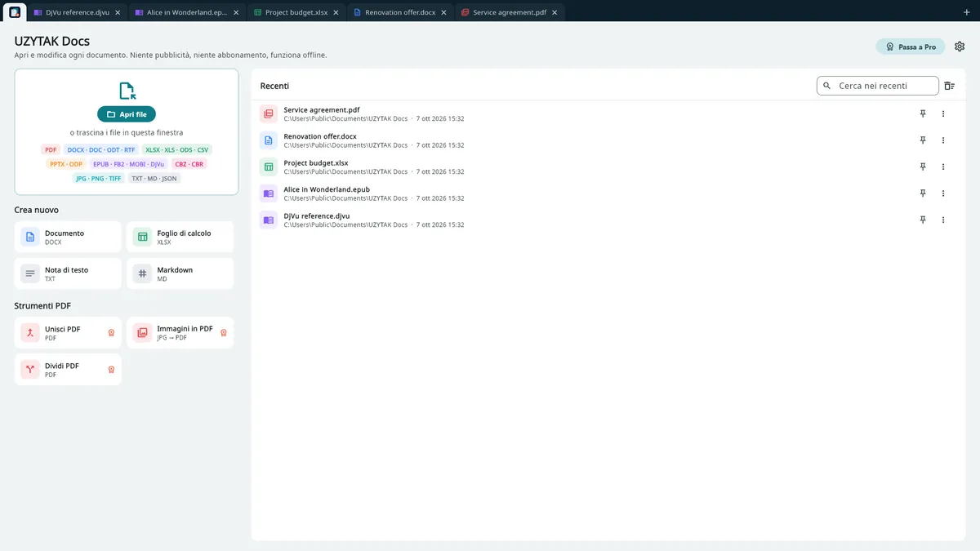The height and width of the screenshot is (551, 980).
Task: Open more options for Service agreement.pdf
Action: [x=943, y=114]
